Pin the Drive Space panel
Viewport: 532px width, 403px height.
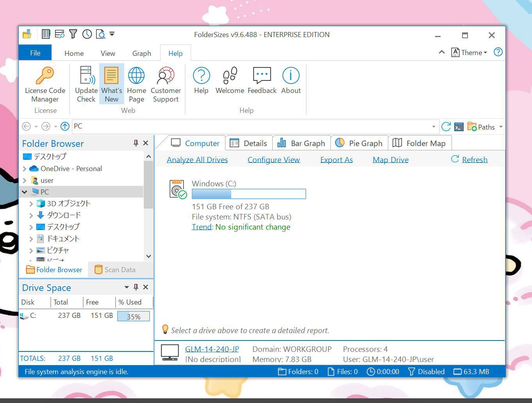click(x=136, y=287)
